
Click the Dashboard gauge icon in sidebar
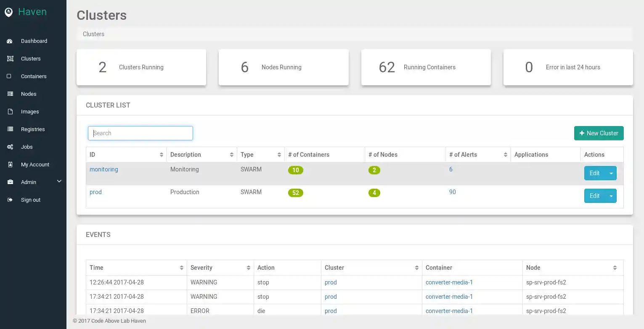coord(10,41)
